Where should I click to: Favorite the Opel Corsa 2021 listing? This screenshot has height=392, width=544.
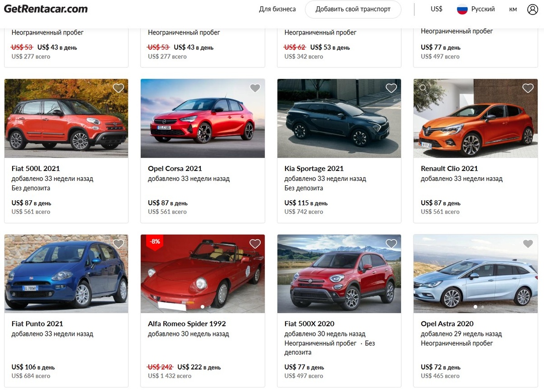pyautogui.click(x=255, y=88)
